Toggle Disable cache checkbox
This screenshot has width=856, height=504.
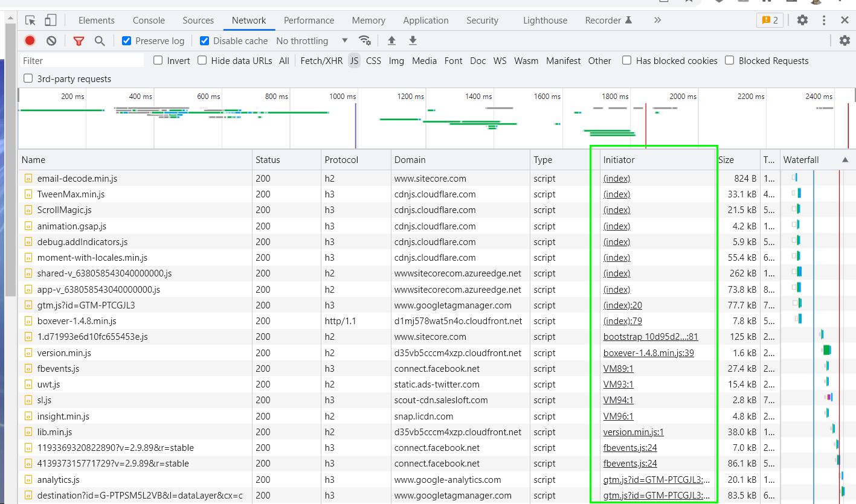coord(204,41)
